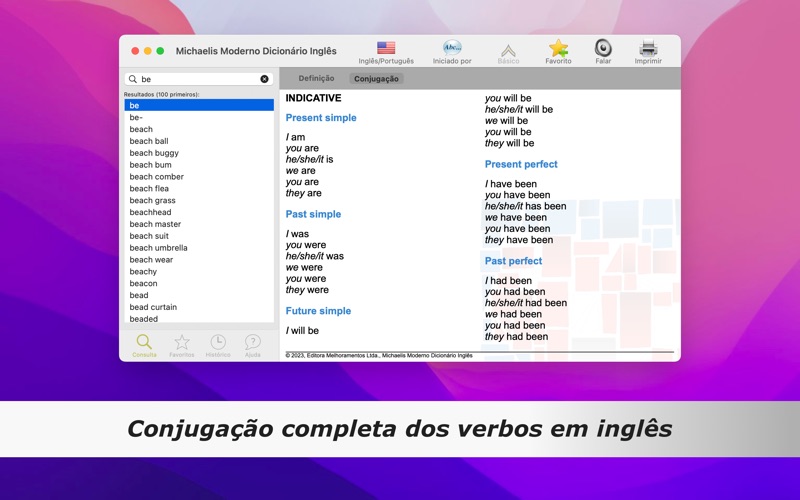This screenshot has height=500, width=800.
Task: Select 'beachhead' entry
Action: 199,212
